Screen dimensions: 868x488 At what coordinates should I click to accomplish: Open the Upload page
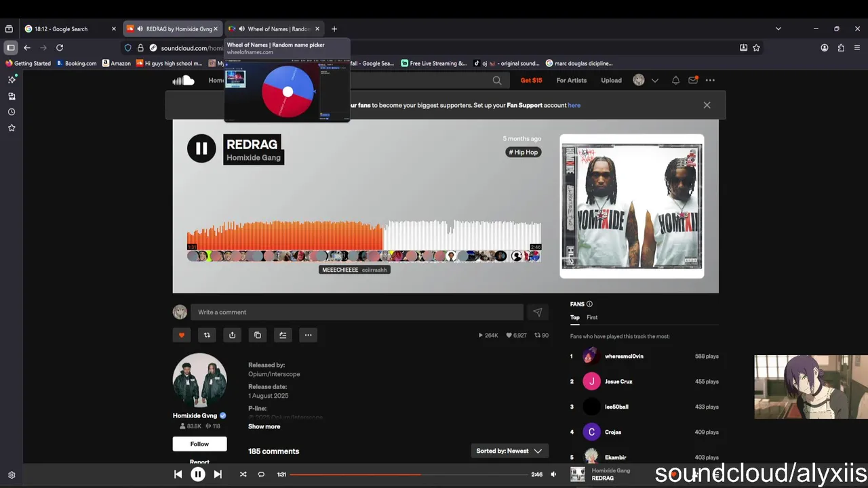coord(611,80)
